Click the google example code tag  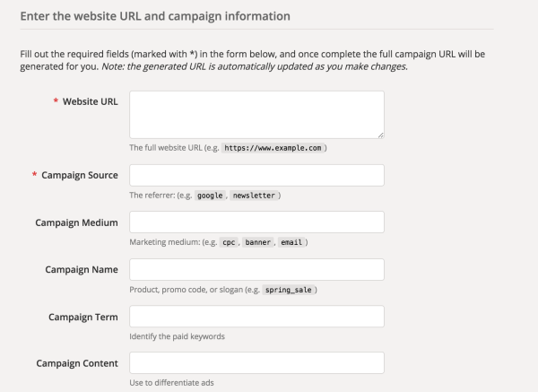tap(210, 196)
